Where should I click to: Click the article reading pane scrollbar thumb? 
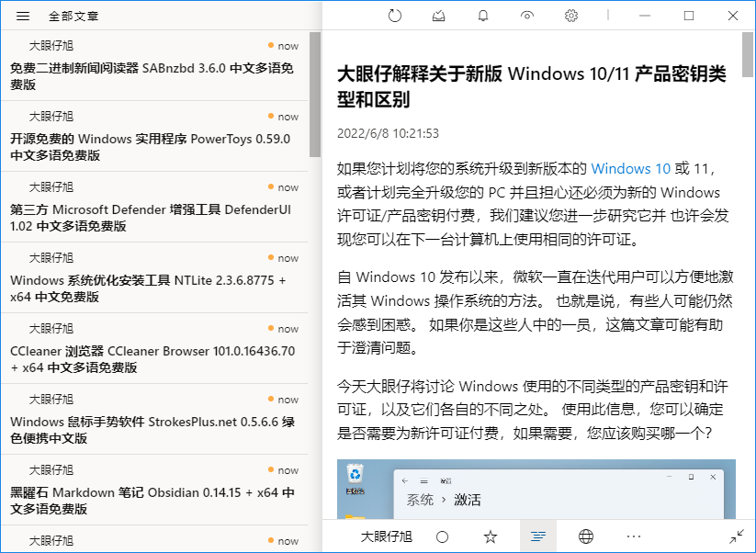pos(748,54)
